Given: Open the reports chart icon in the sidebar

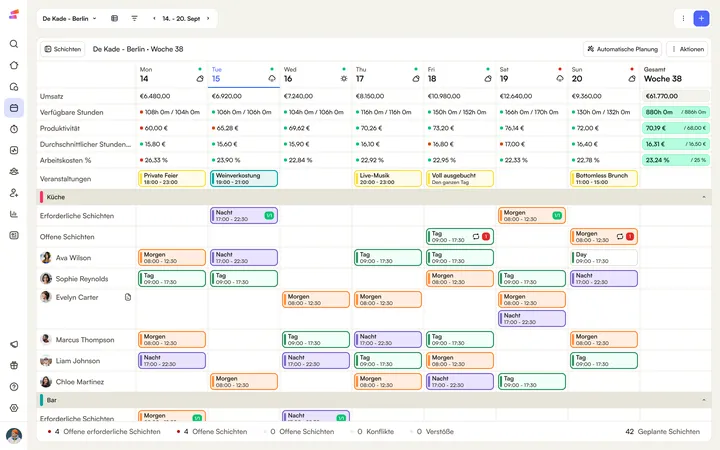Looking at the screenshot, I should [14, 214].
